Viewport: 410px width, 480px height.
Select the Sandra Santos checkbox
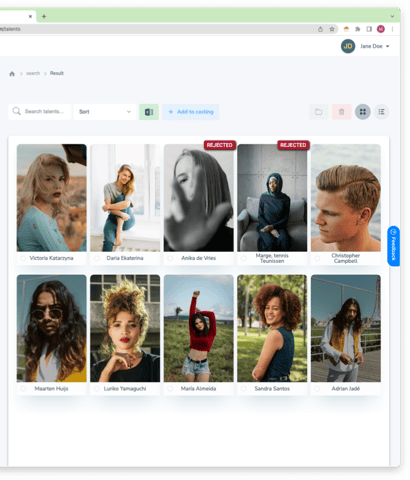(244, 389)
